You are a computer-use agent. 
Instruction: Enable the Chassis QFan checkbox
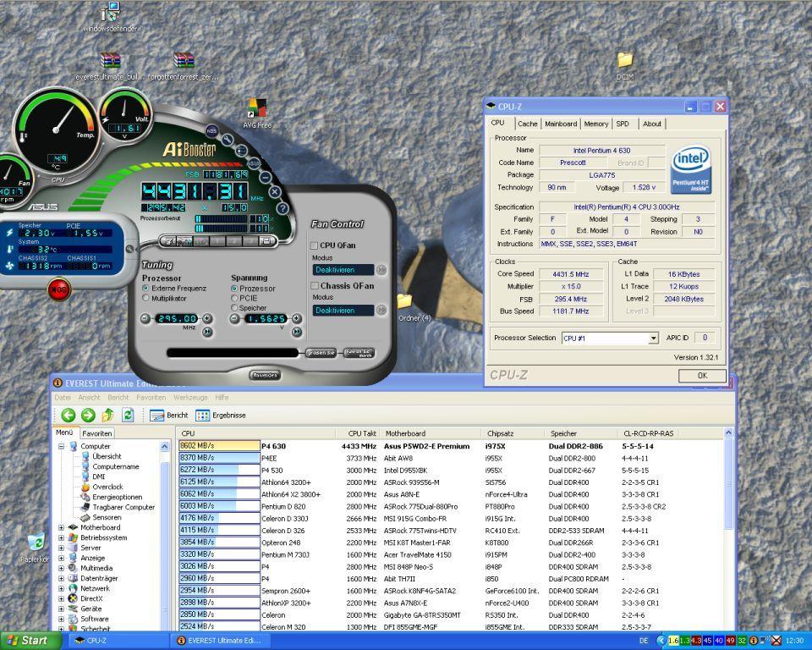tap(315, 285)
